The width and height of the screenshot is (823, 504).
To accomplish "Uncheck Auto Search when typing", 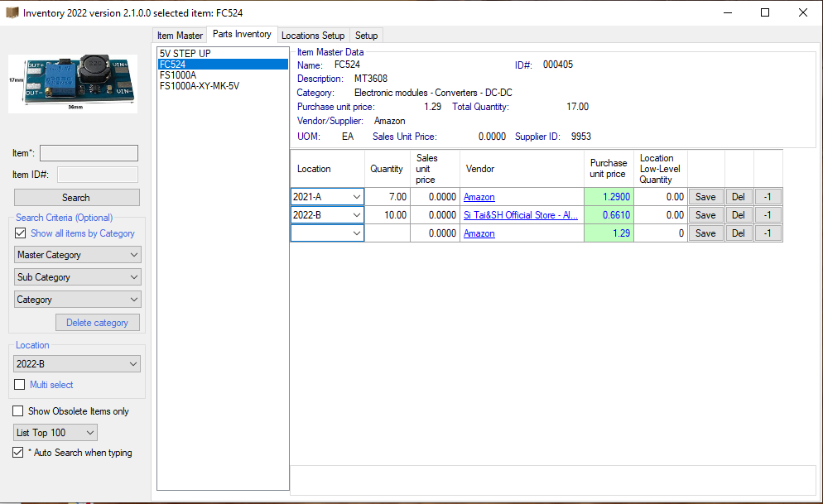I will [x=18, y=453].
